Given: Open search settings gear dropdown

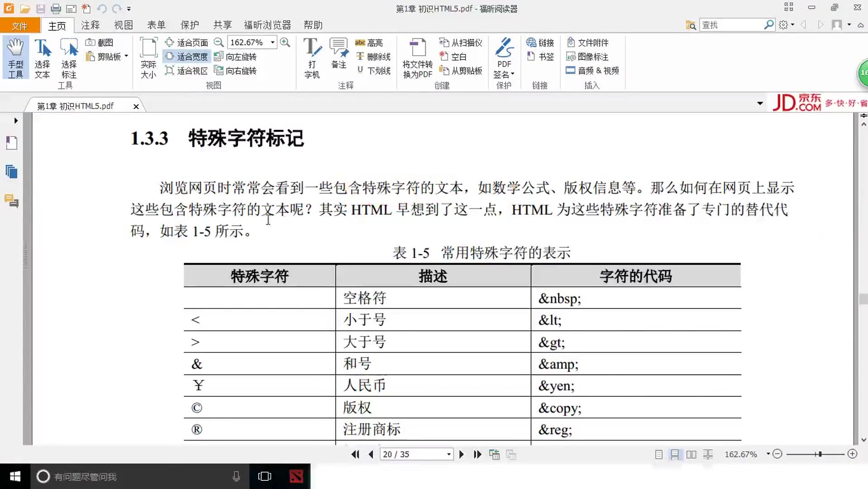Looking at the screenshot, I should click(787, 25).
